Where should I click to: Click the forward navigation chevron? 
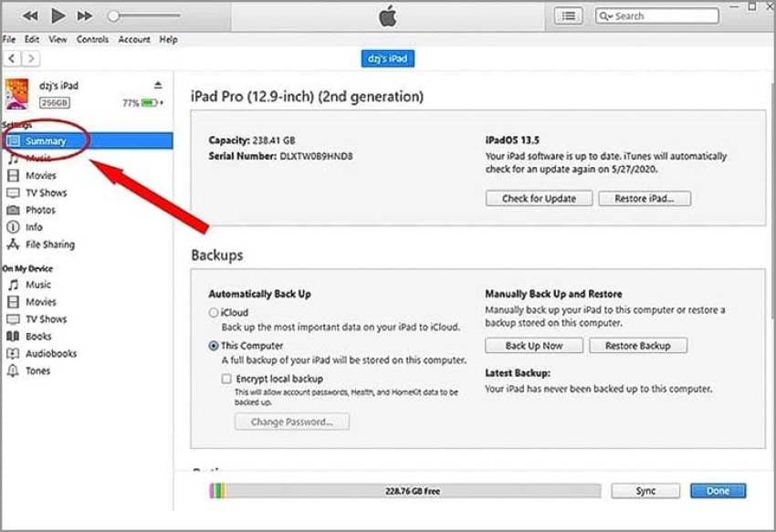coord(31,58)
